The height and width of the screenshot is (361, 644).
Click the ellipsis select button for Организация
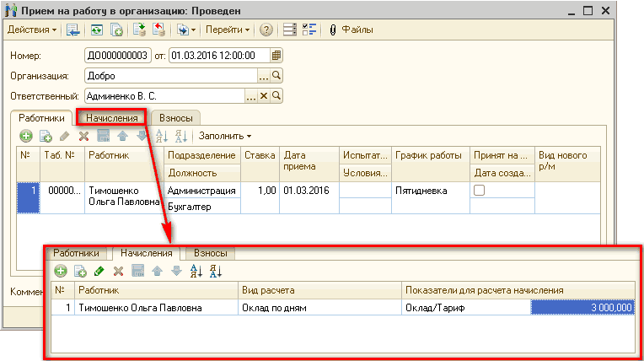(x=264, y=76)
